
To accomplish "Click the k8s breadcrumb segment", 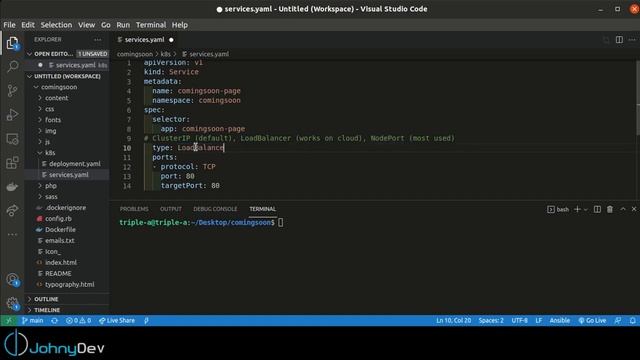I will 165,54.
